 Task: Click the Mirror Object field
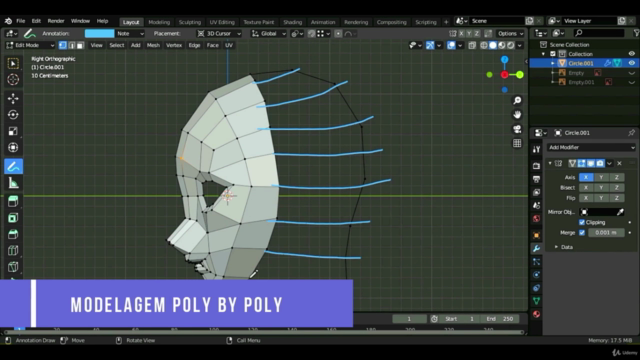pyautogui.click(x=602, y=212)
